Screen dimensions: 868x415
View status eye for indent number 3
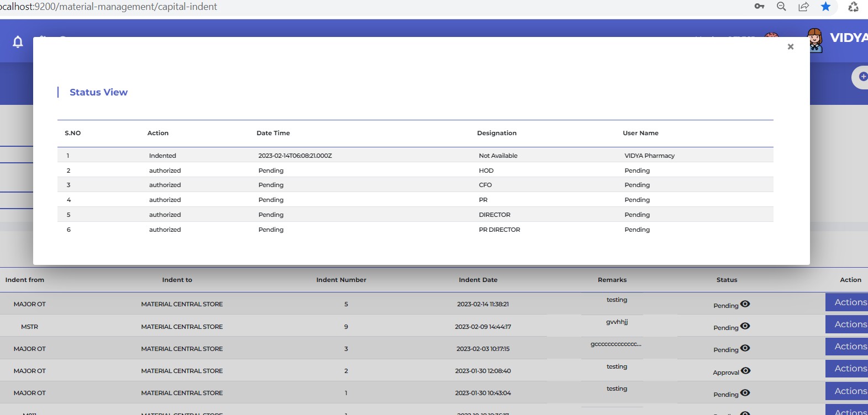[745, 348]
